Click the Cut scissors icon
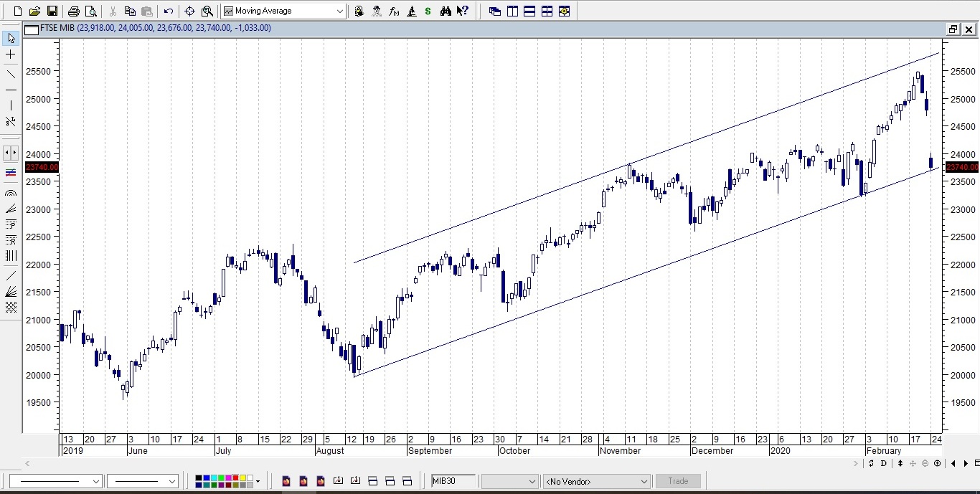The width and height of the screenshot is (980, 494). coord(113,11)
